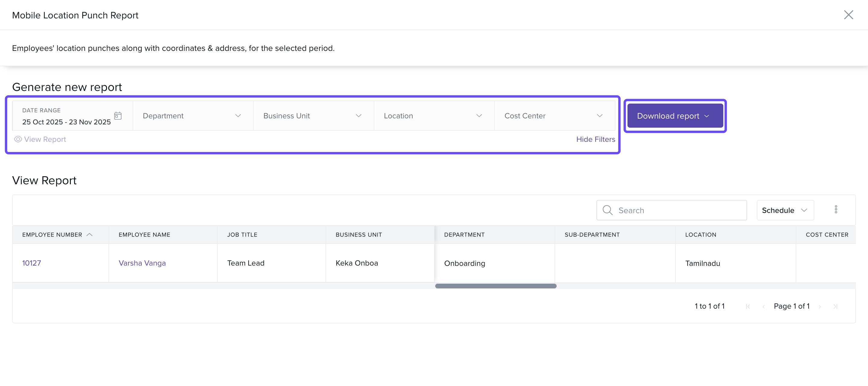Sort by Employee Number arrow icon
Image resolution: width=868 pixels, height=386 pixels.
coord(90,235)
